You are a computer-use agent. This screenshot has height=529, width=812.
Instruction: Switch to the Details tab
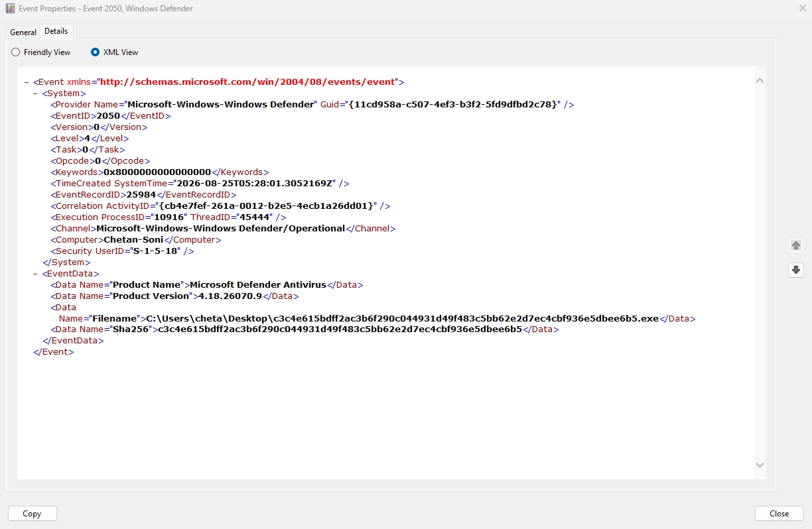tap(56, 31)
